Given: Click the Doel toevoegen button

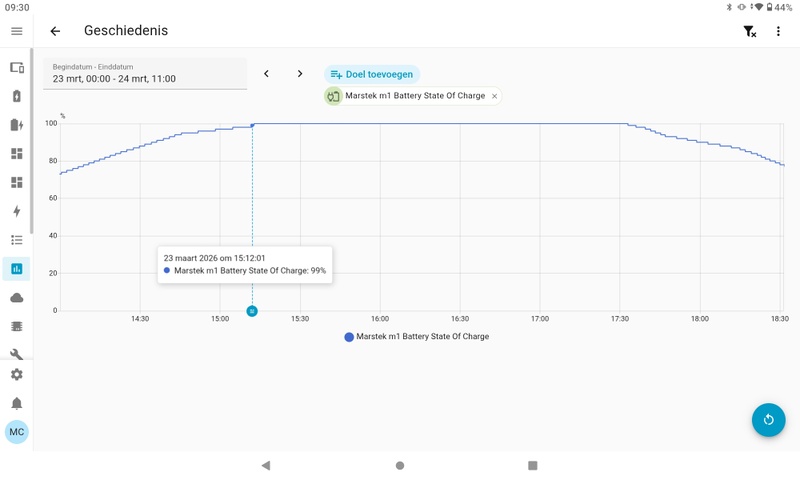Looking at the screenshot, I should pos(372,74).
